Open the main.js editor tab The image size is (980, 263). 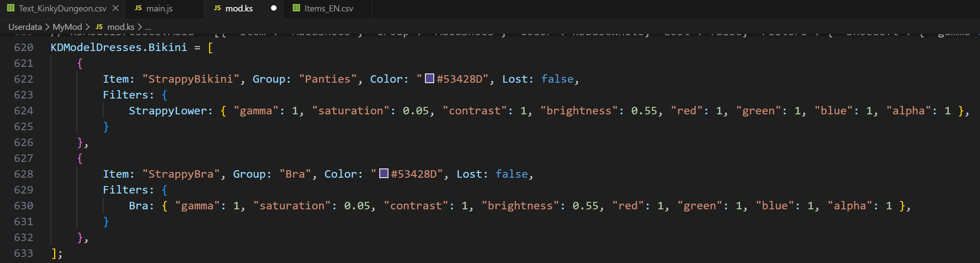(x=159, y=8)
